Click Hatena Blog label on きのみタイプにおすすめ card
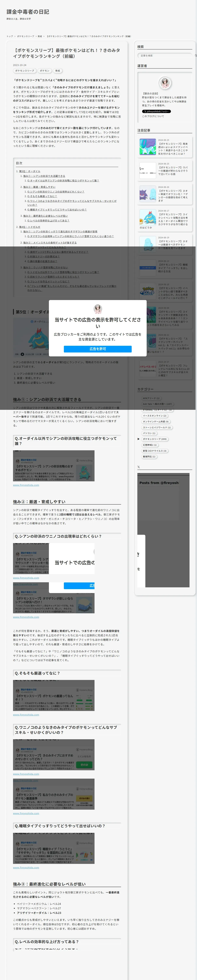197x980 pixels. tap(85, 750)
